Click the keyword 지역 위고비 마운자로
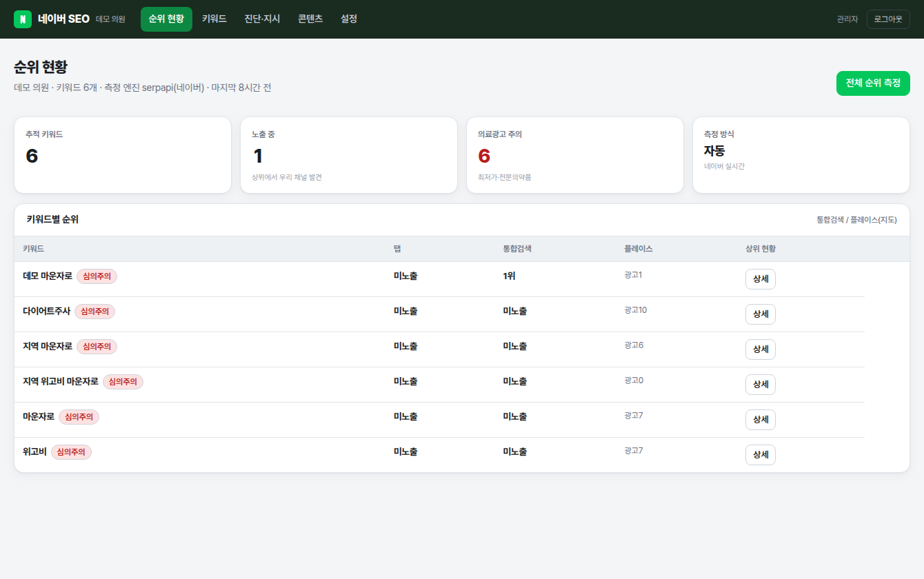 61,381
